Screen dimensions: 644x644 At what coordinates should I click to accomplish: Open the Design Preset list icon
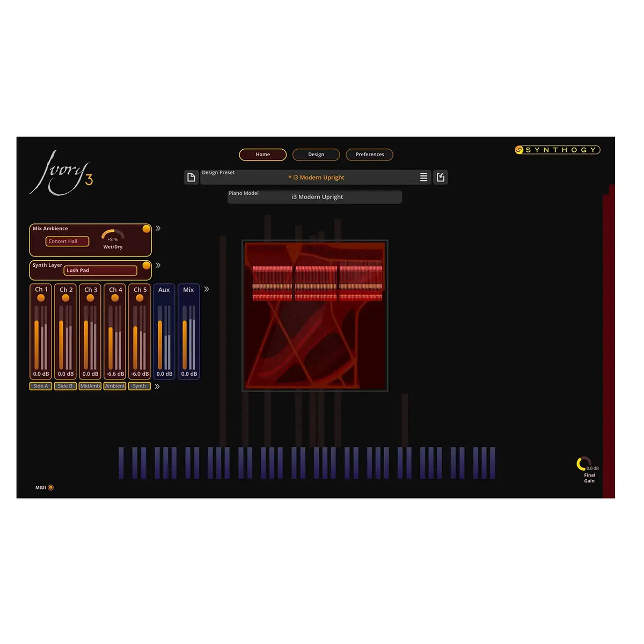423,177
